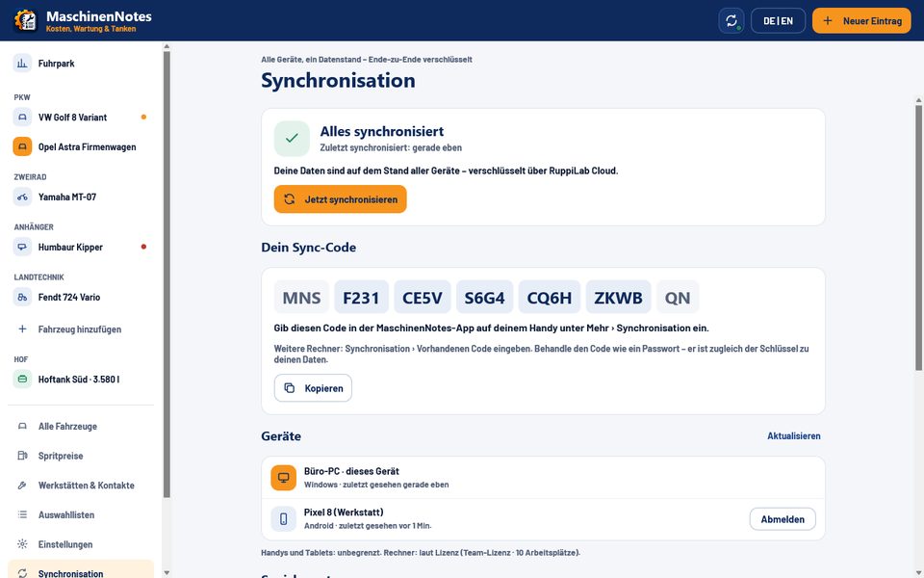Viewport: 924px width, 578px height.
Task: Select Synchronisation menu item
Action: [81, 569]
